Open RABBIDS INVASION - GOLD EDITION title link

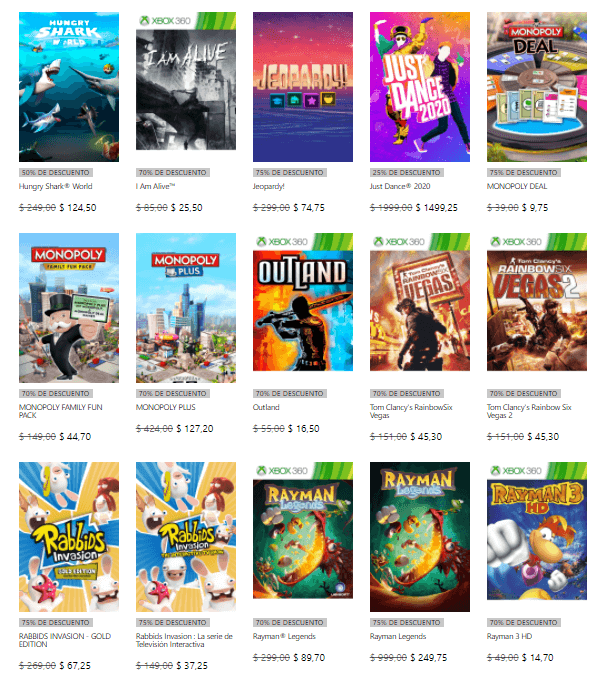click(65, 640)
